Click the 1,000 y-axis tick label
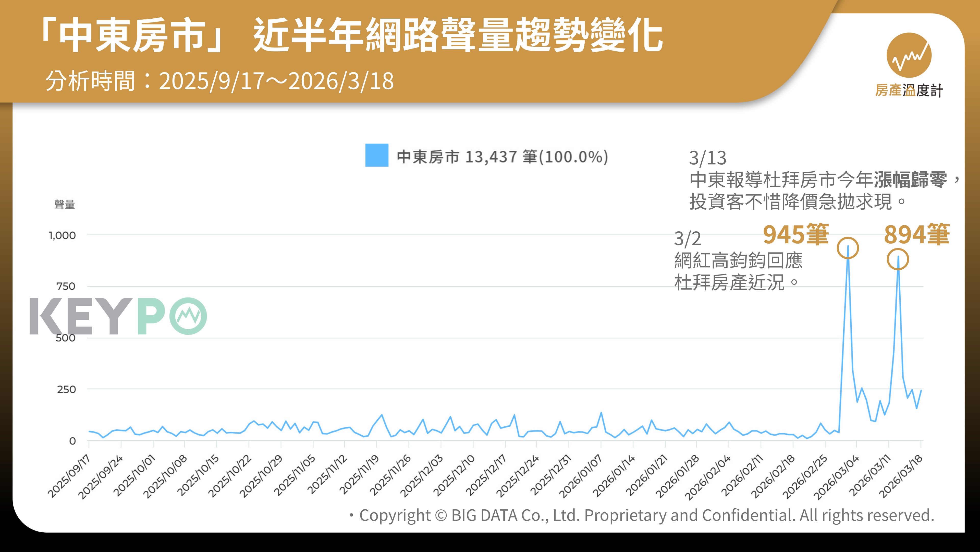The image size is (980, 552). pyautogui.click(x=62, y=235)
